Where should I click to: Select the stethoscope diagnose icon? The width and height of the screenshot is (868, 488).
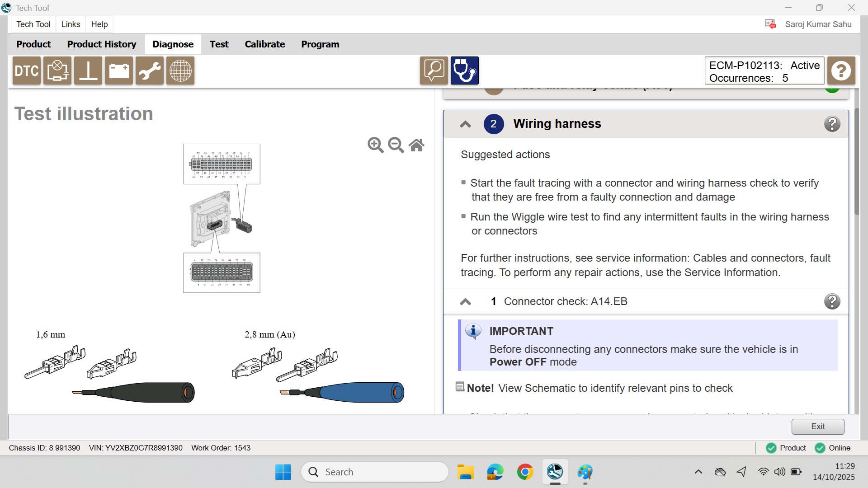pos(464,70)
